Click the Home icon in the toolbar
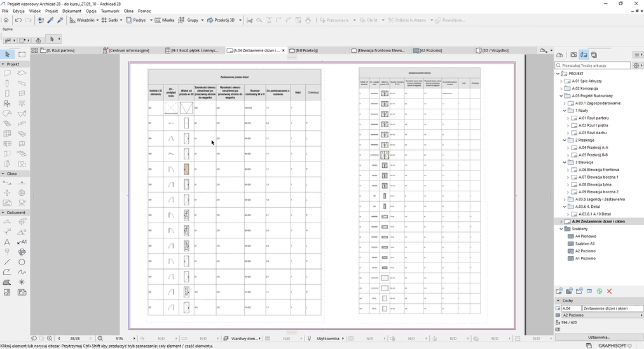The image size is (644, 349). pos(6,20)
